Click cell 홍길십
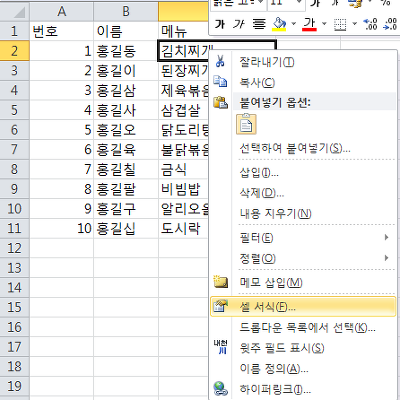The height and width of the screenshot is (400, 400). click(126, 228)
